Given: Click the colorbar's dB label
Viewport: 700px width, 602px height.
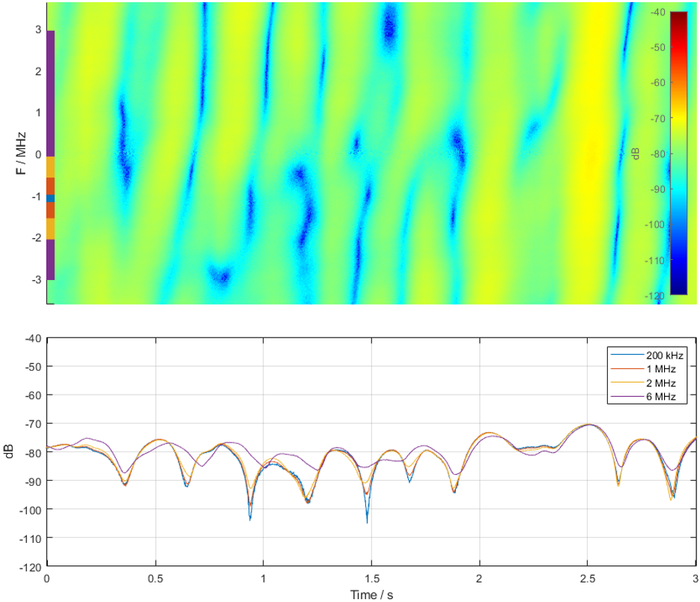Looking at the screenshot, I should coord(636,153).
